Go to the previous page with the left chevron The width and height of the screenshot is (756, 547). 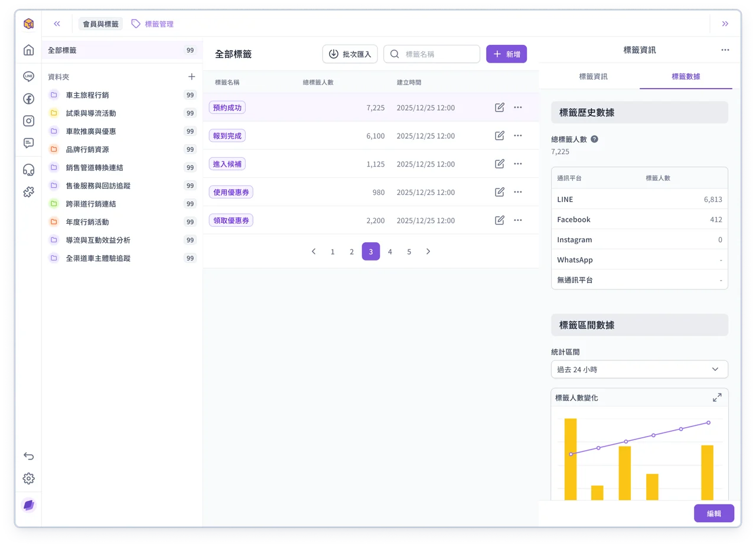pos(314,252)
